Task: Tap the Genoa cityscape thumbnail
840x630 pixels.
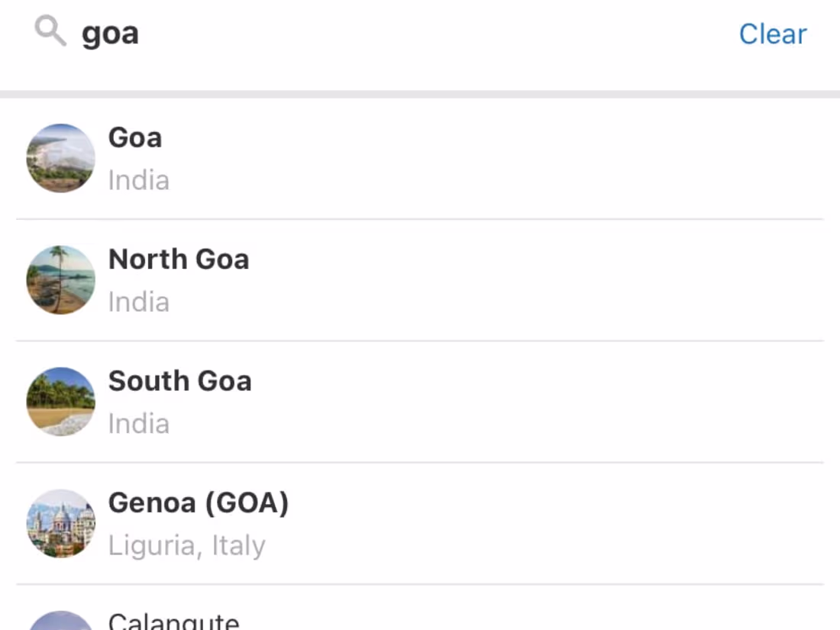Action: click(61, 523)
